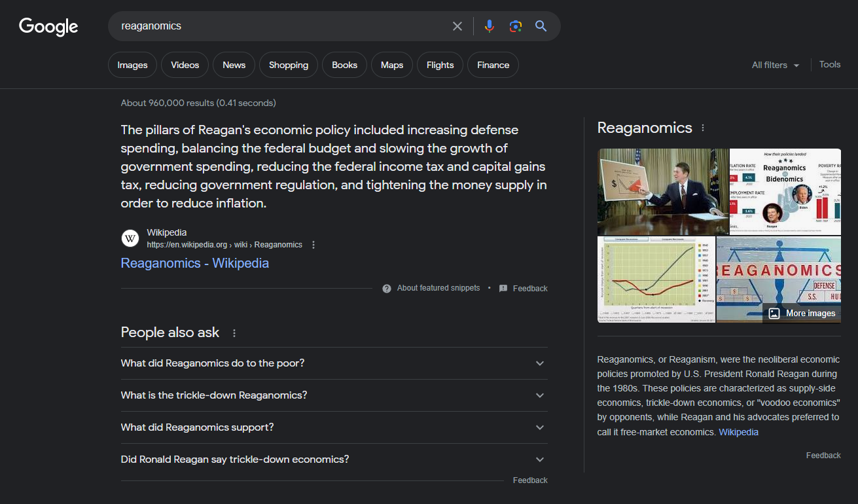Click the snippet Feedback flag icon
This screenshot has width=858, height=504.
(x=503, y=289)
